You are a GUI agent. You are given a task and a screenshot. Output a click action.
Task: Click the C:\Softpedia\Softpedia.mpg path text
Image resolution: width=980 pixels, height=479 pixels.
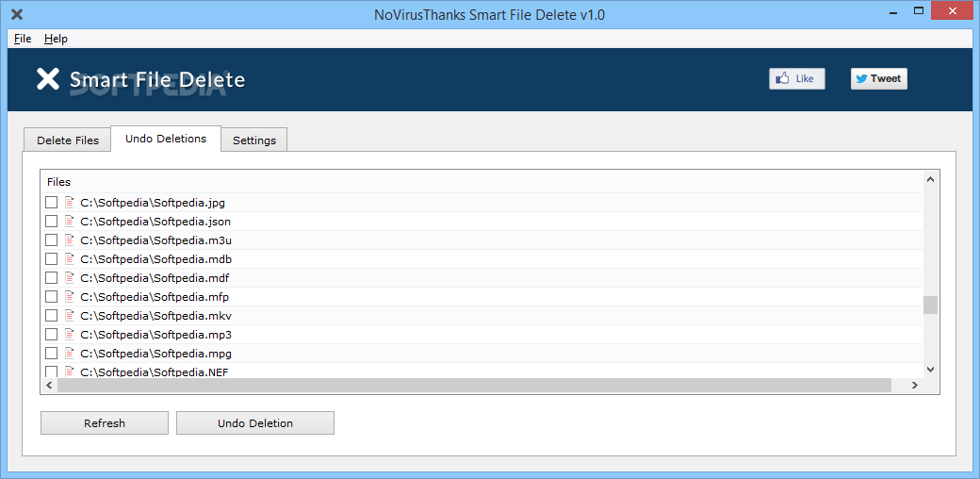(156, 354)
